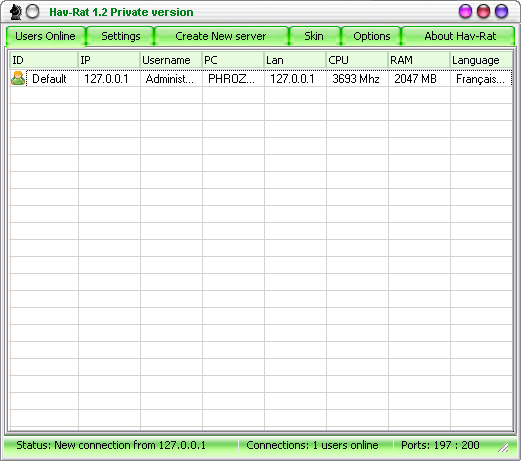This screenshot has height=461, width=521.
Task: Click the Connections: 1 users online text
Action: (x=312, y=445)
